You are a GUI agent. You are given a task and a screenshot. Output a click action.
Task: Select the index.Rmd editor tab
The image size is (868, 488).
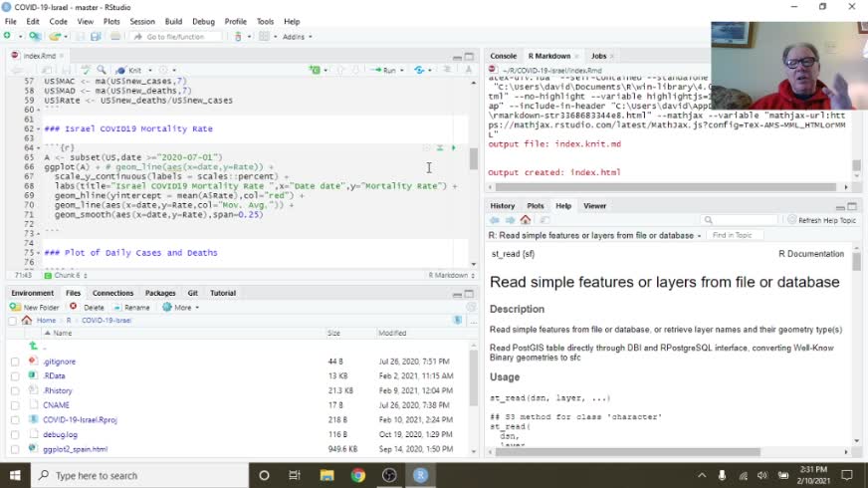point(37,56)
